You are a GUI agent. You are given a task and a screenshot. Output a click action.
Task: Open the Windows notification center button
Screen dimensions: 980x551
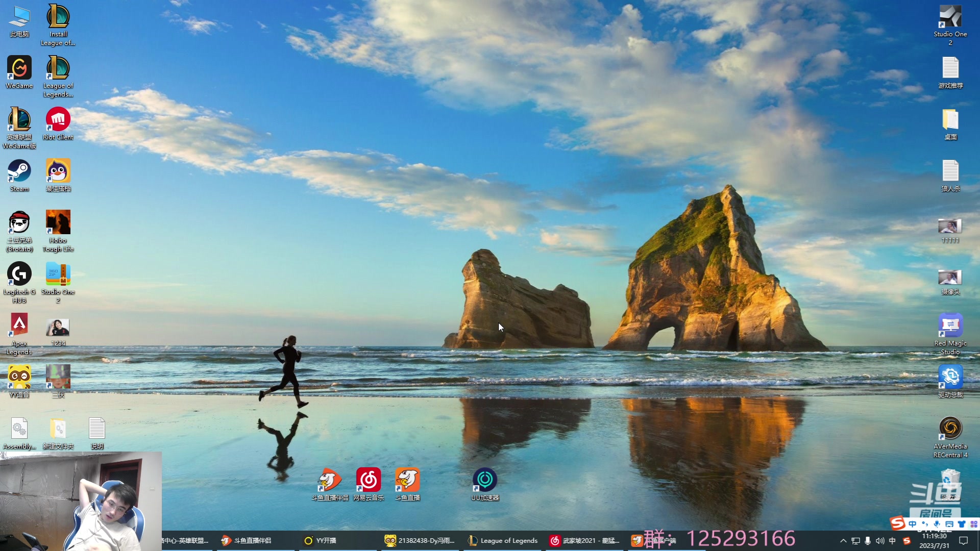coord(964,541)
